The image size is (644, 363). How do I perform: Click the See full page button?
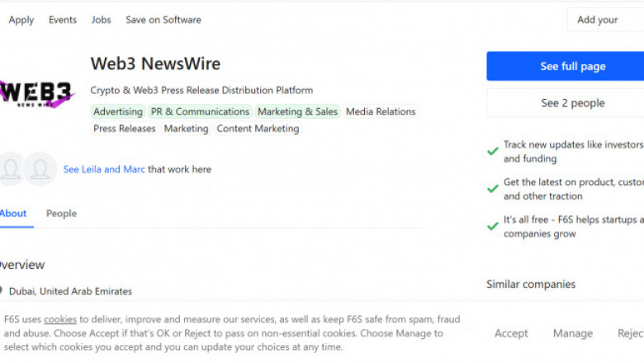565,66
